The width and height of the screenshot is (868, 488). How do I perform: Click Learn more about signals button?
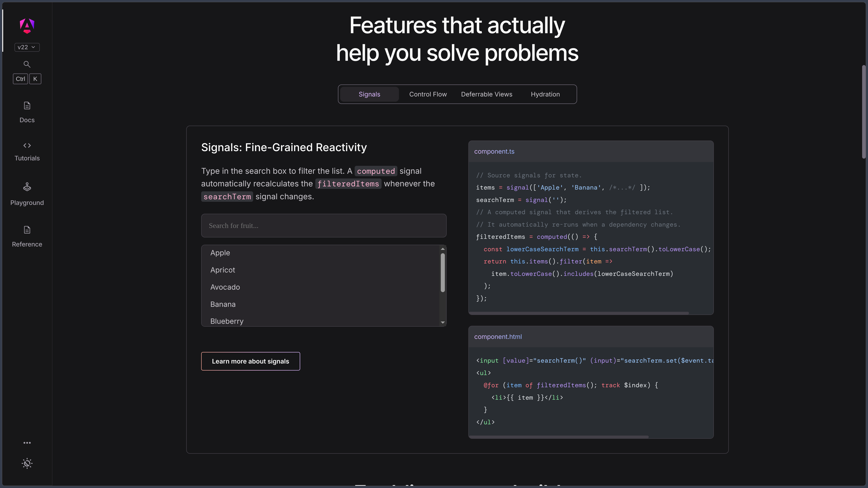250,361
